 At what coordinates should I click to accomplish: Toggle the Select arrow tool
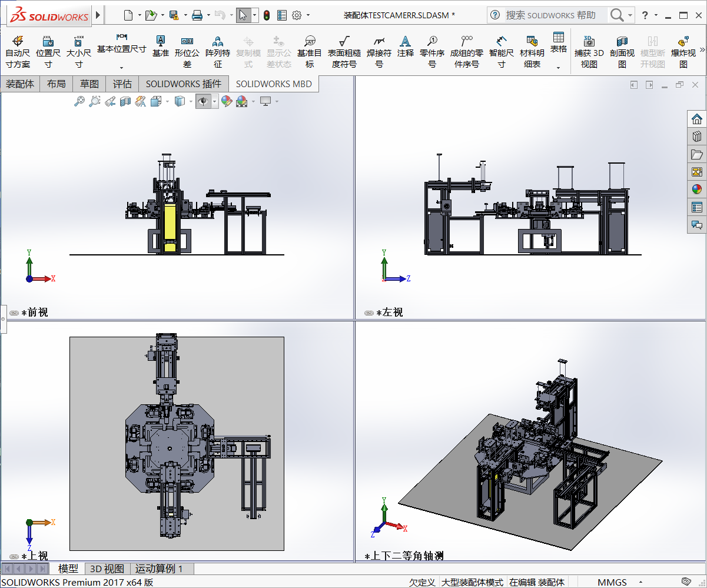[244, 15]
